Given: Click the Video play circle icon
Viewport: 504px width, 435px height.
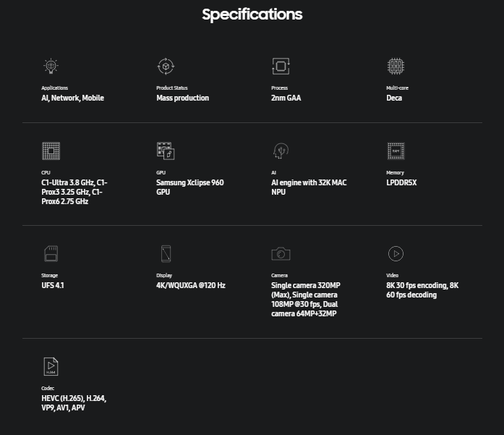Looking at the screenshot, I should (x=396, y=254).
